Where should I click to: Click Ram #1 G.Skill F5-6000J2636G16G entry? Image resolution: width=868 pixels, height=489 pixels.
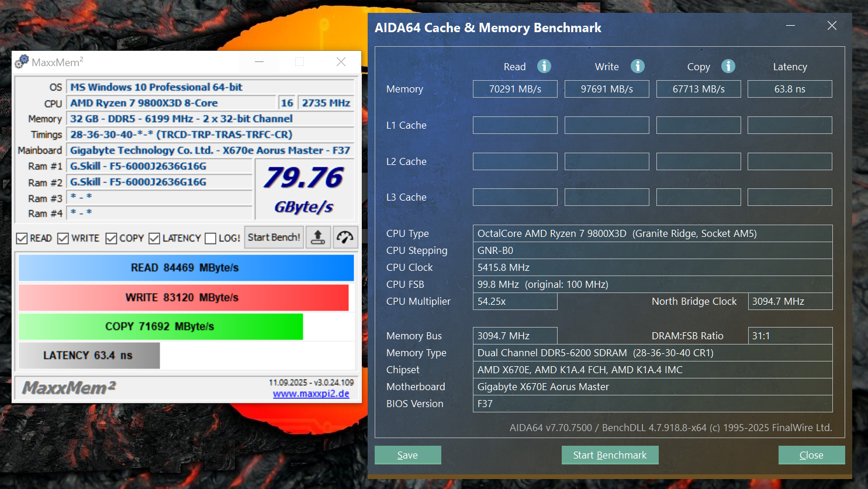[160, 166]
